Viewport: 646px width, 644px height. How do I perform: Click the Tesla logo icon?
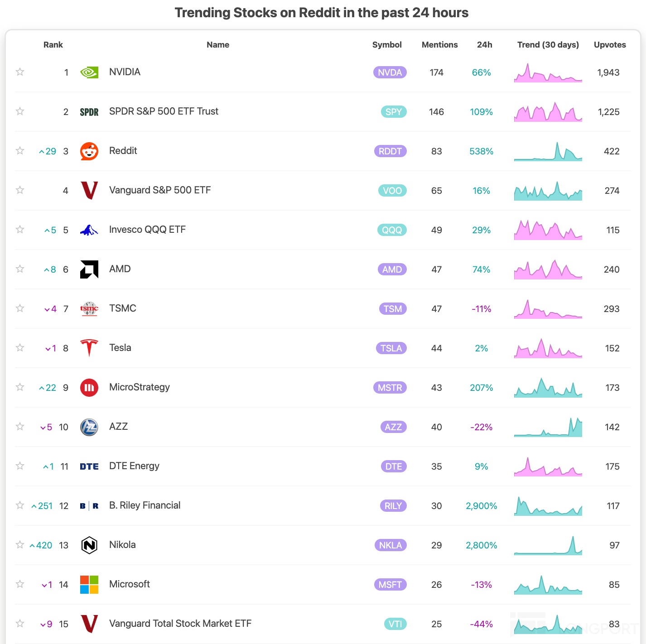click(89, 348)
